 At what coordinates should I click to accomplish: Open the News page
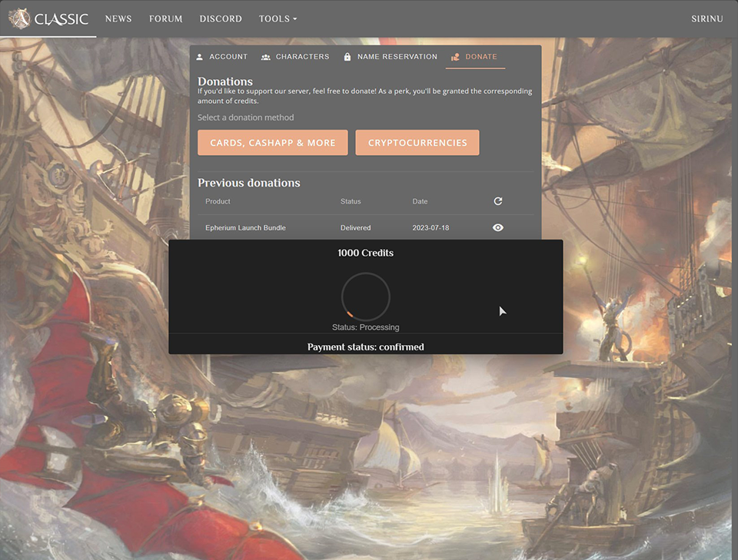118,18
